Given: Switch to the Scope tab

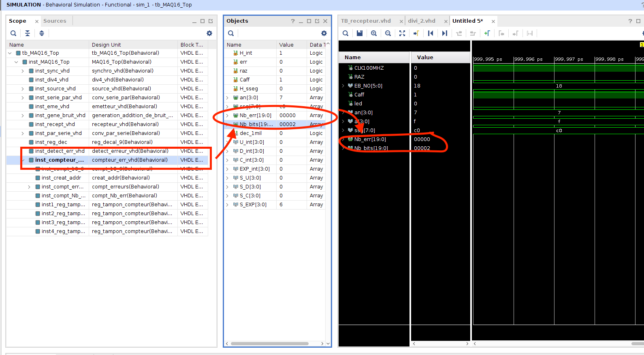Looking at the screenshot, I should (x=17, y=21).
